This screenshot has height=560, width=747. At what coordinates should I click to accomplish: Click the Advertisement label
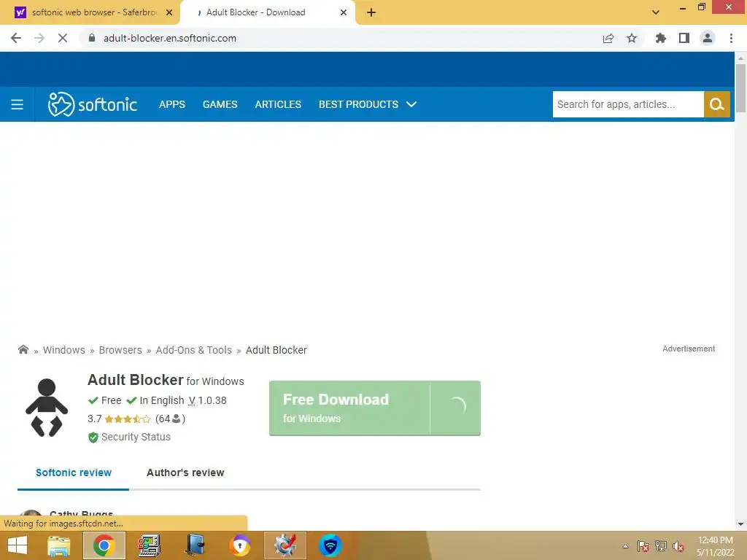[x=689, y=349]
